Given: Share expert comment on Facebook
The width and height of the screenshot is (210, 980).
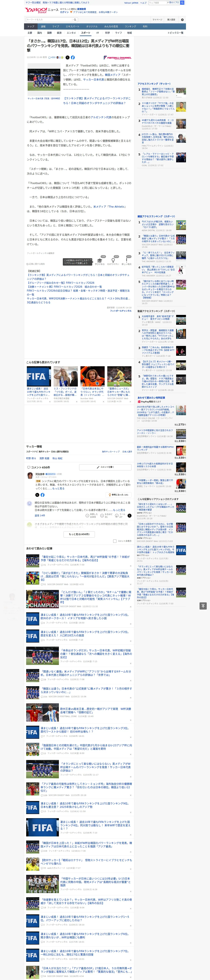Looking at the screenshot, I should tap(42, 495).
